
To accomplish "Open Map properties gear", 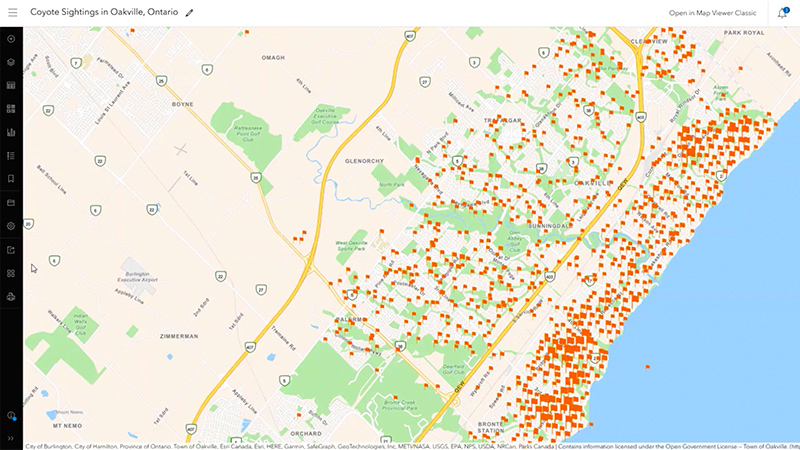I will [x=11, y=226].
